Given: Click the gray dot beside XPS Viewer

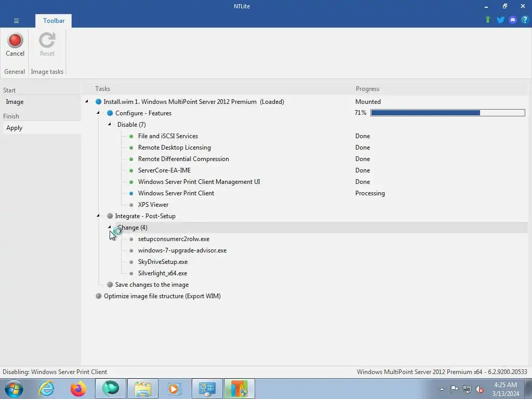Looking at the screenshot, I should (131, 205).
